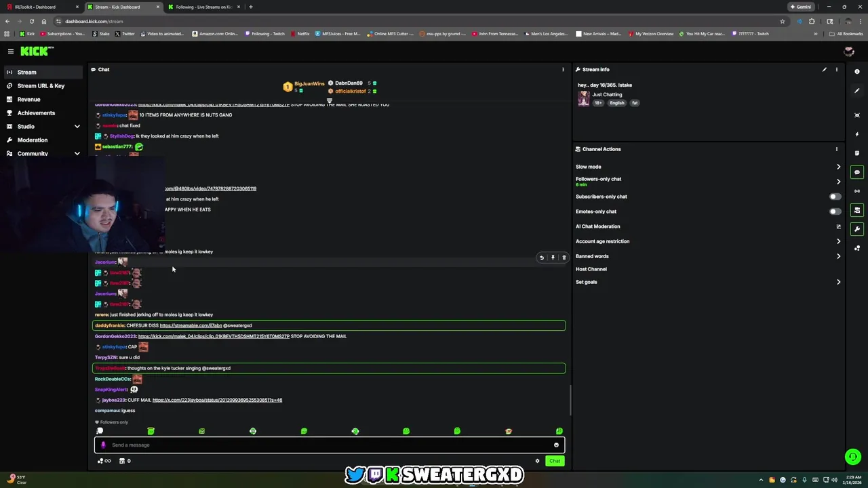Open user avatar at top right of page
The image size is (868, 488).
[848, 52]
